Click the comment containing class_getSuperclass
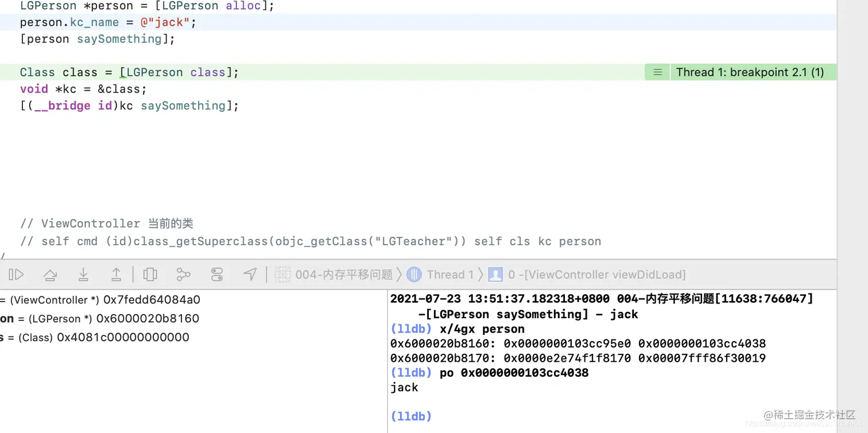 311,241
